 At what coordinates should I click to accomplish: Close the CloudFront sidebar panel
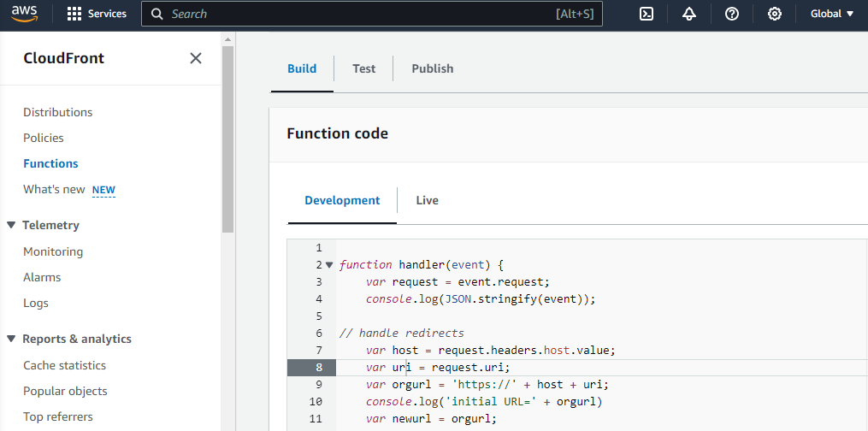(x=196, y=58)
